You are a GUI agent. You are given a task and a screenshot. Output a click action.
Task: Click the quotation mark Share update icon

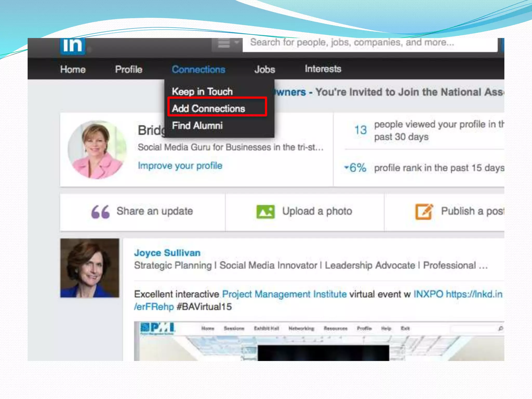pyautogui.click(x=100, y=212)
